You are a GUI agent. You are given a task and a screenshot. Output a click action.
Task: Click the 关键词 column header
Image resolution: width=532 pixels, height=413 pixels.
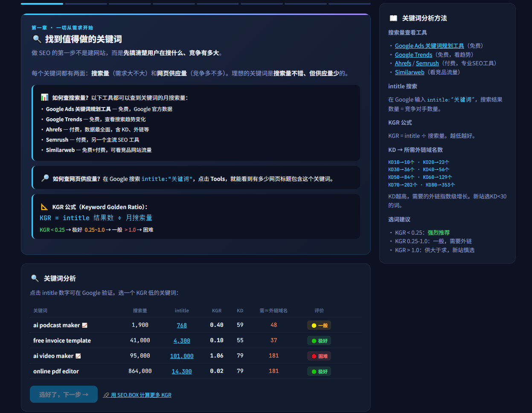tap(41, 311)
